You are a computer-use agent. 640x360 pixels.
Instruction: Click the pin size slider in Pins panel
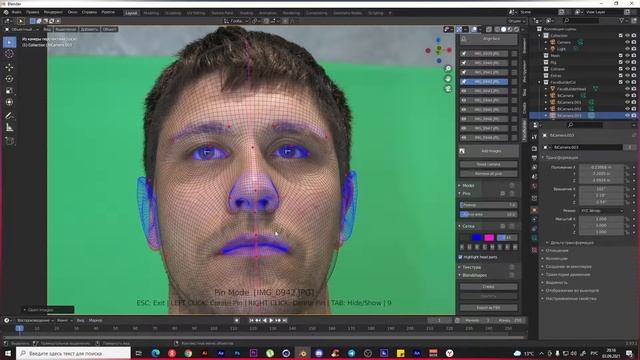click(489, 205)
